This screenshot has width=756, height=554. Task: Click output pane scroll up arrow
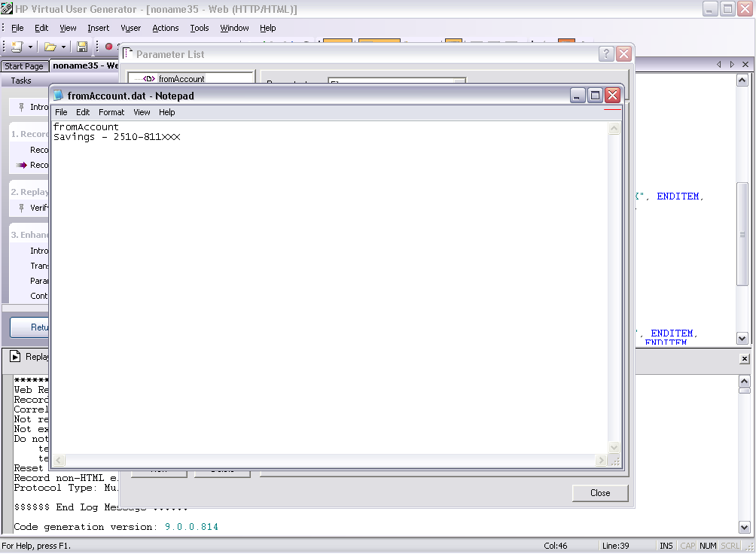coord(744,382)
